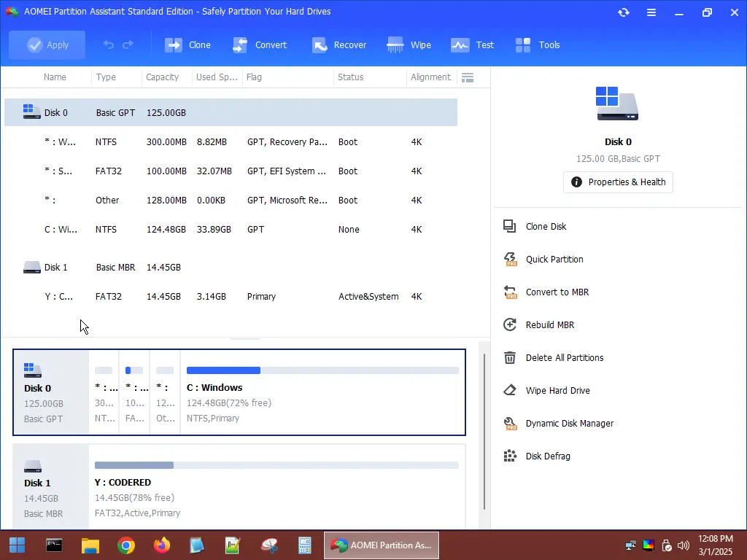Click the disk map vertical scrollbar
This screenshot has width=747, height=560.
point(484,432)
